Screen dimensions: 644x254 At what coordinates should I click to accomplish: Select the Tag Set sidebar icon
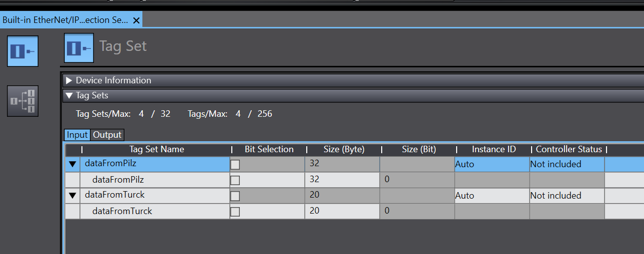pos(22,51)
